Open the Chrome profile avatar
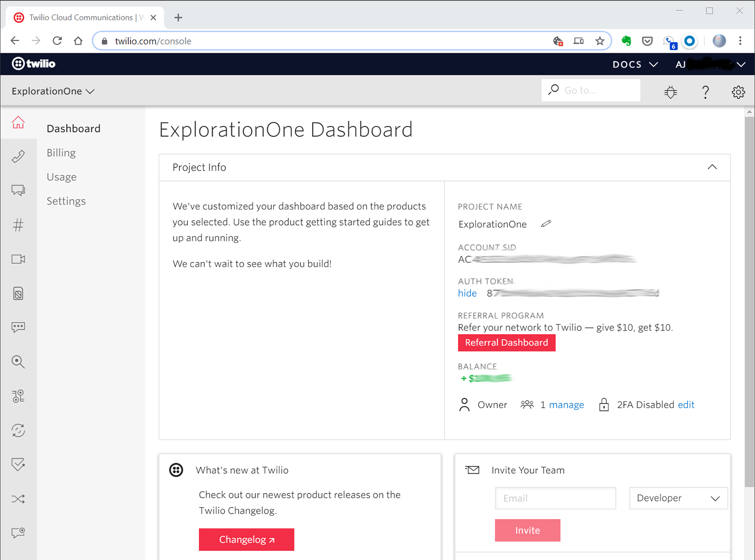 click(x=719, y=41)
